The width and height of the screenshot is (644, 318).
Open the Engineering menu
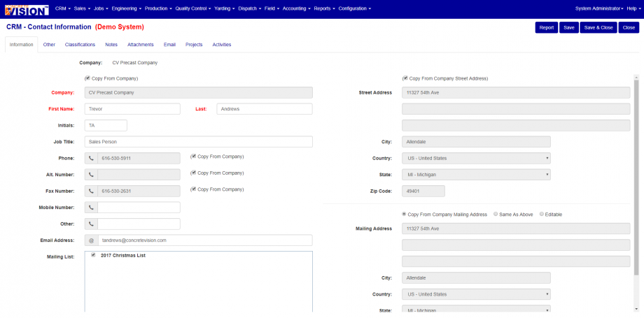(127, 8)
